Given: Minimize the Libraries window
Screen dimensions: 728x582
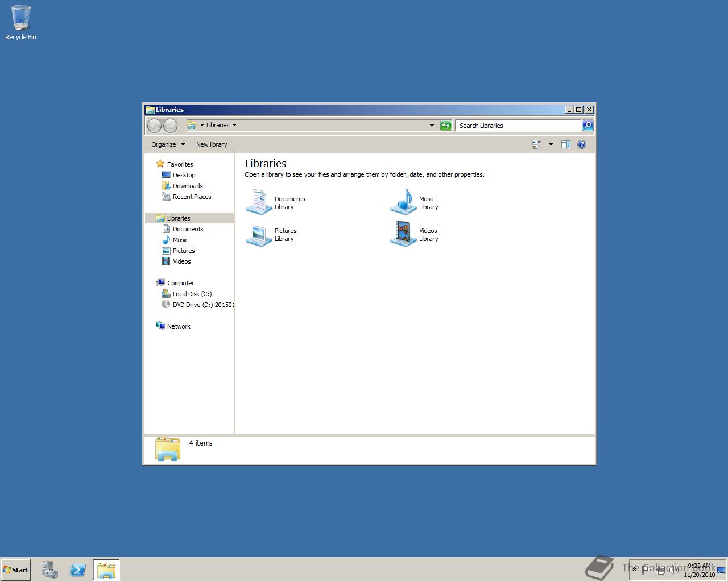Looking at the screenshot, I should coord(569,110).
